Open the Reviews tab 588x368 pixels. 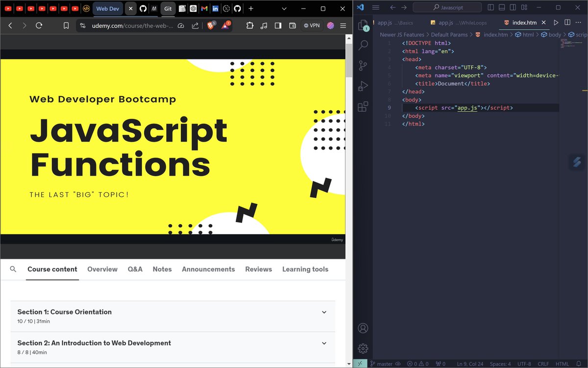click(259, 269)
